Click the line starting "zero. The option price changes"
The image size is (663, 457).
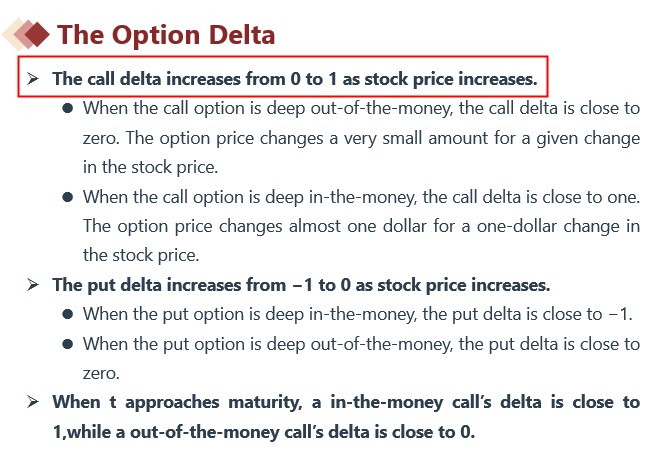(360, 137)
